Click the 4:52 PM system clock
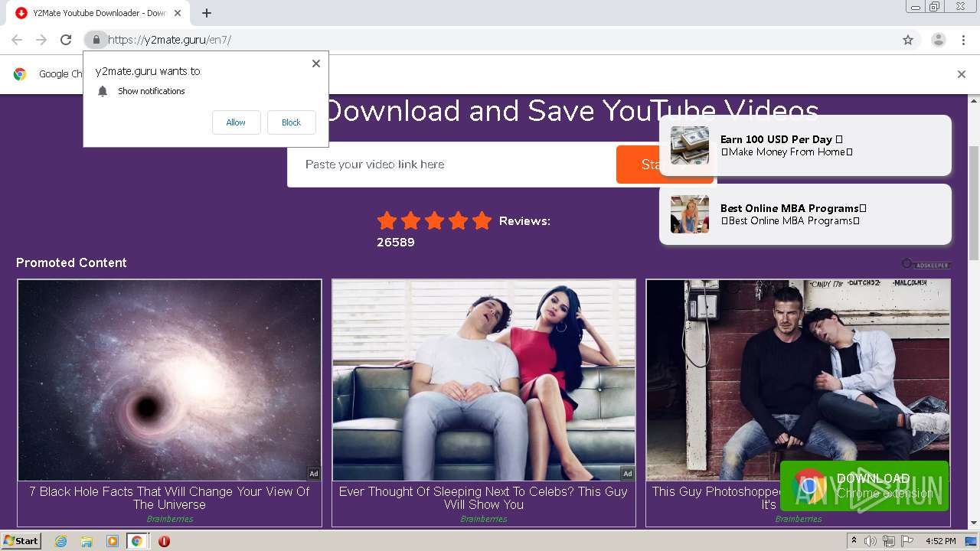The height and width of the screenshot is (551, 980). [x=940, y=541]
